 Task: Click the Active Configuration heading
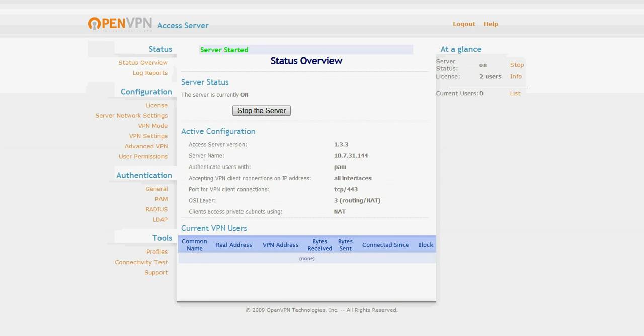click(x=218, y=131)
